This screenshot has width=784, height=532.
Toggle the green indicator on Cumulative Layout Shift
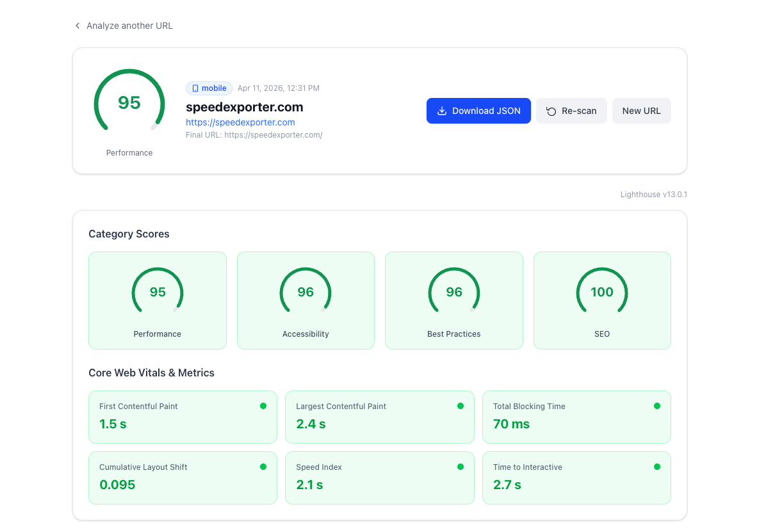pyautogui.click(x=262, y=465)
